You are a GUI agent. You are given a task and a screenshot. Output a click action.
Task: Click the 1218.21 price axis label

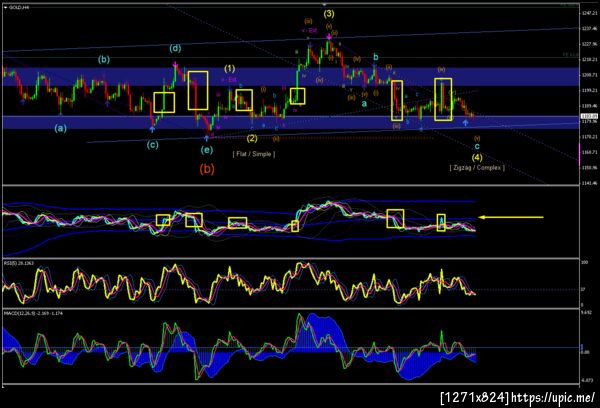589,59
